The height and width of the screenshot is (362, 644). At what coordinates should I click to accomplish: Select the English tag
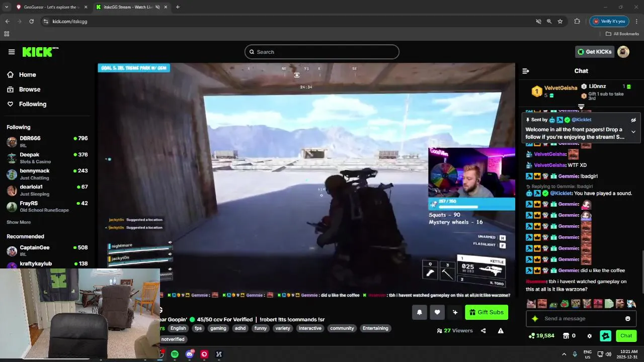pos(178,328)
